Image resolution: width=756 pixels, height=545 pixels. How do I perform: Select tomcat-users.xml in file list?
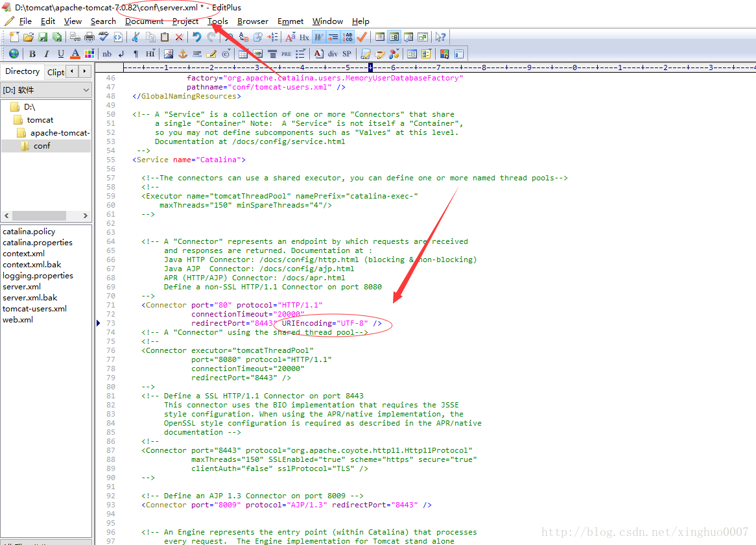point(35,309)
